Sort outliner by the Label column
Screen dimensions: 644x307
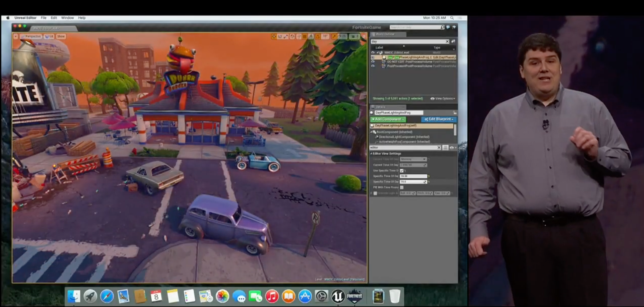[x=379, y=47]
